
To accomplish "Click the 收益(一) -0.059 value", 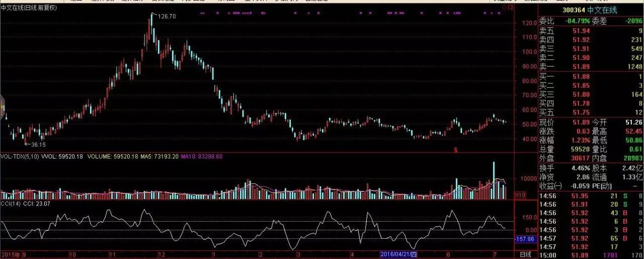I will point(581,186).
